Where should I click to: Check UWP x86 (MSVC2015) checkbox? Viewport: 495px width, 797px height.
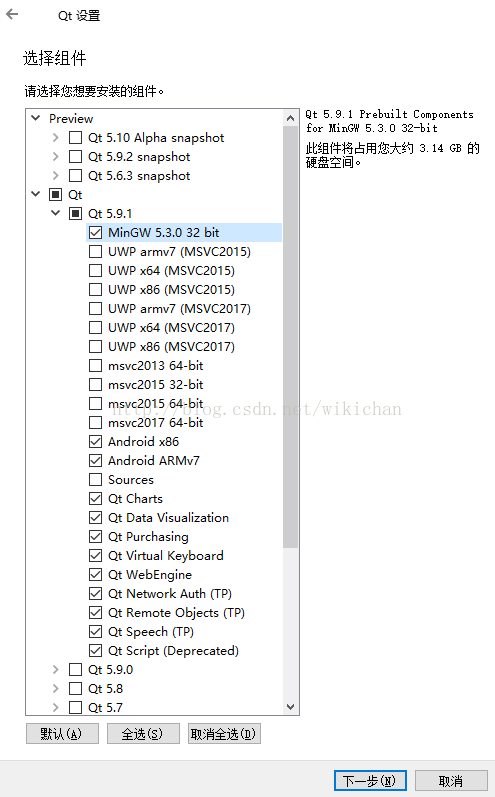[x=95, y=289]
